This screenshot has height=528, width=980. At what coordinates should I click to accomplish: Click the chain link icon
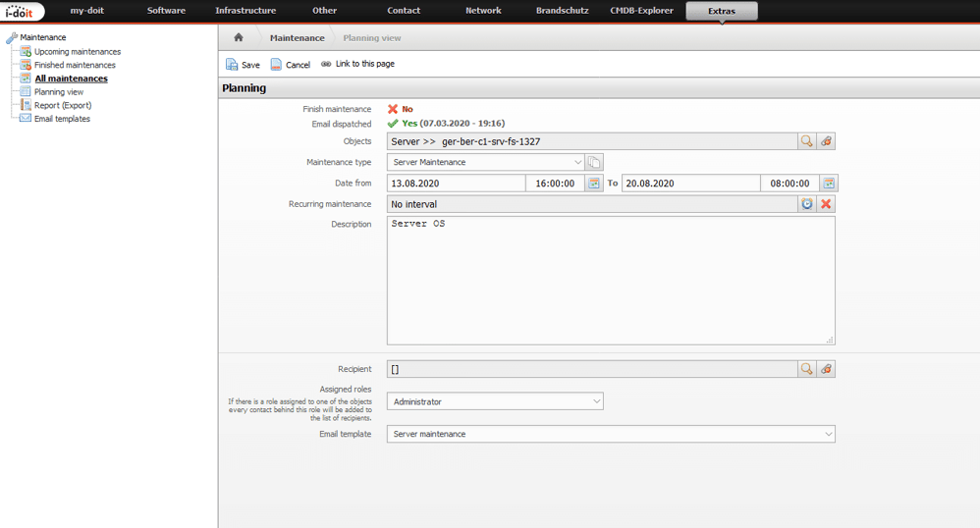point(326,64)
